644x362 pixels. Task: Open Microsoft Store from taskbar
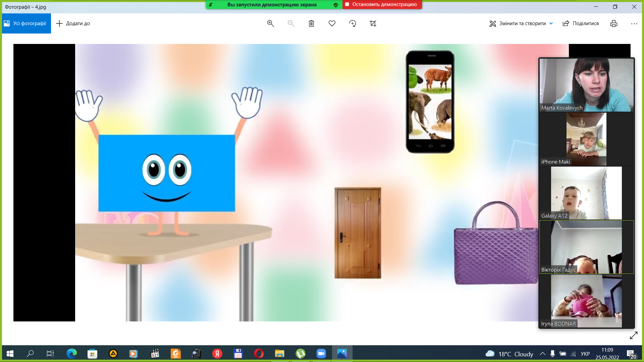[x=92, y=354]
